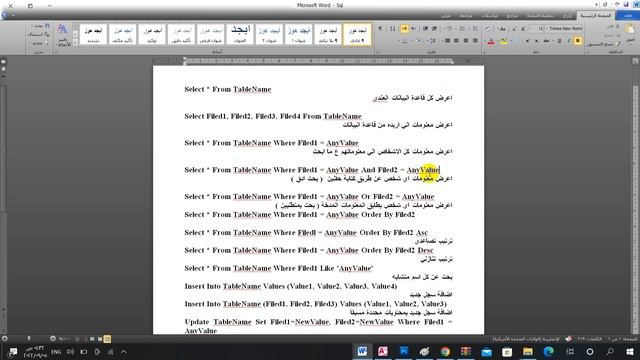Click the line "Select Filed1, Filed2, Filed3, Filed4 From TableName"
The image size is (640, 360).
point(273,116)
